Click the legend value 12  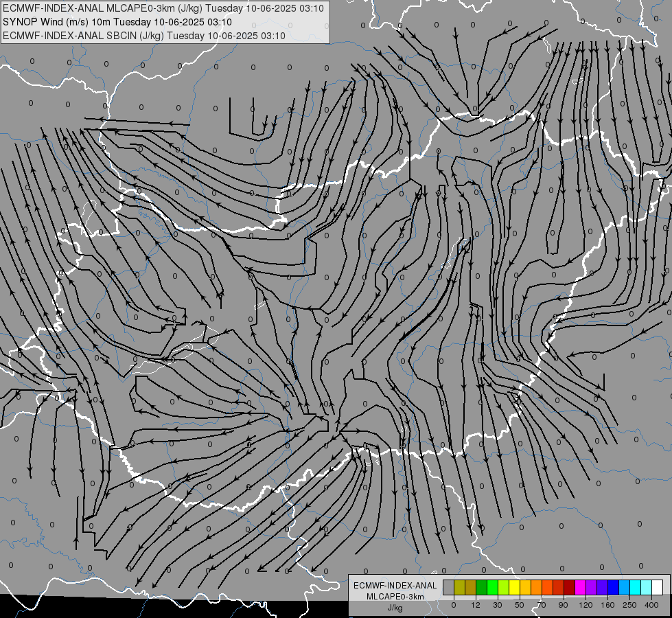[475, 605]
